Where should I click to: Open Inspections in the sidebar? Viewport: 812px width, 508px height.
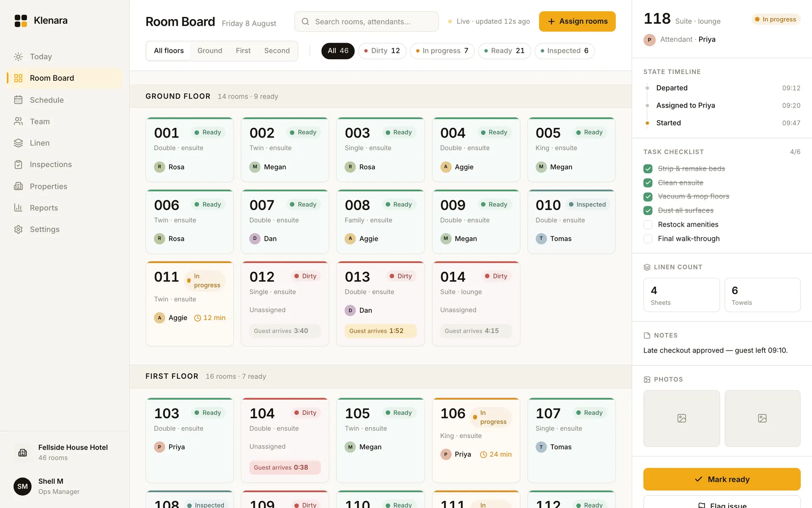pyautogui.click(x=65, y=165)
